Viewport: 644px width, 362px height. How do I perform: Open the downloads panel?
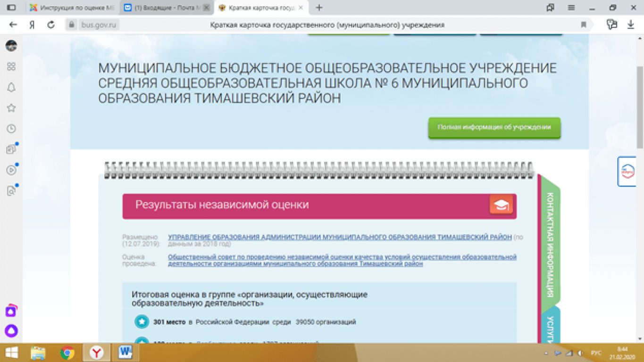(631, 25)
